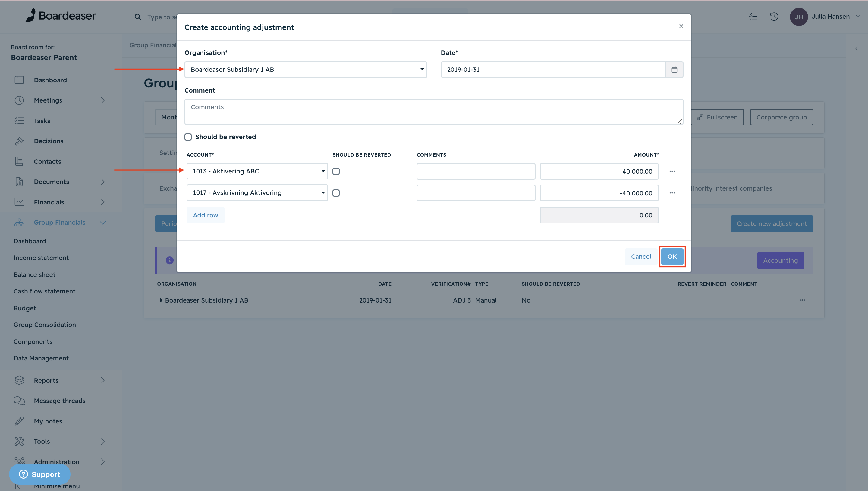This screenshot has width=868, height=491.
Task: Click the Financials chart icon
Action: click(x=19, y=202)
